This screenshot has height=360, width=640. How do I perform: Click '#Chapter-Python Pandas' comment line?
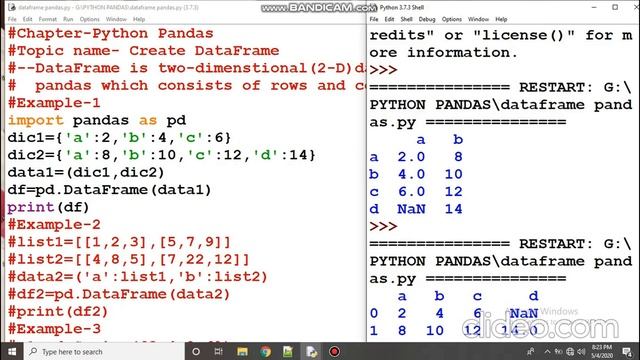110,33
